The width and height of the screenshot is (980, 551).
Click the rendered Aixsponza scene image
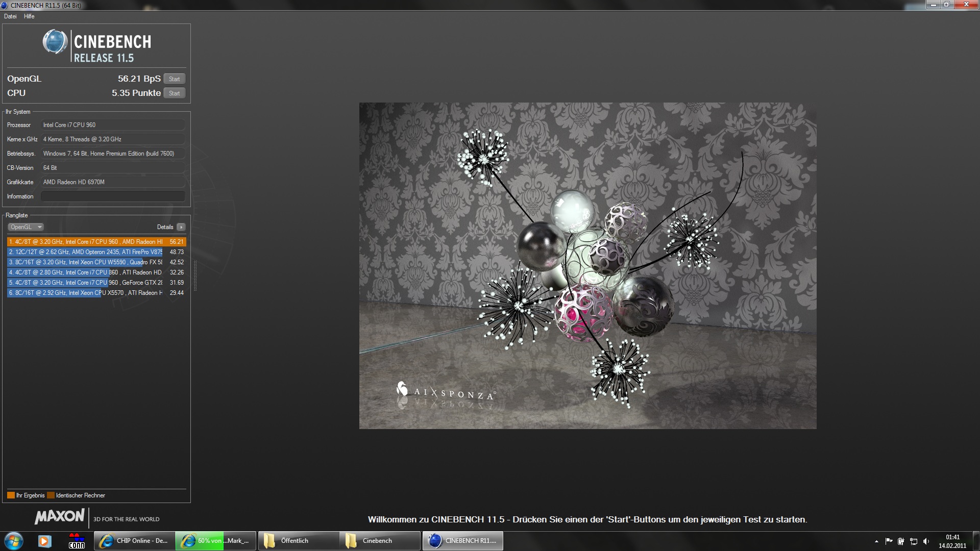pyautogui.click(x=587, y=266)
